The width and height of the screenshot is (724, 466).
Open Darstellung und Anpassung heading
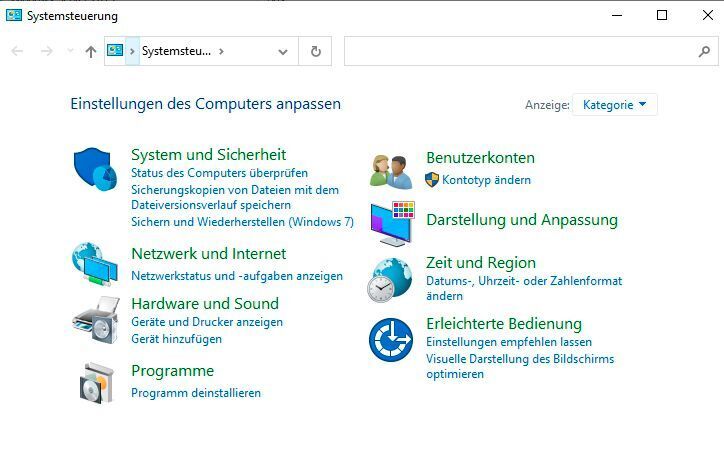tap(522, 220)
